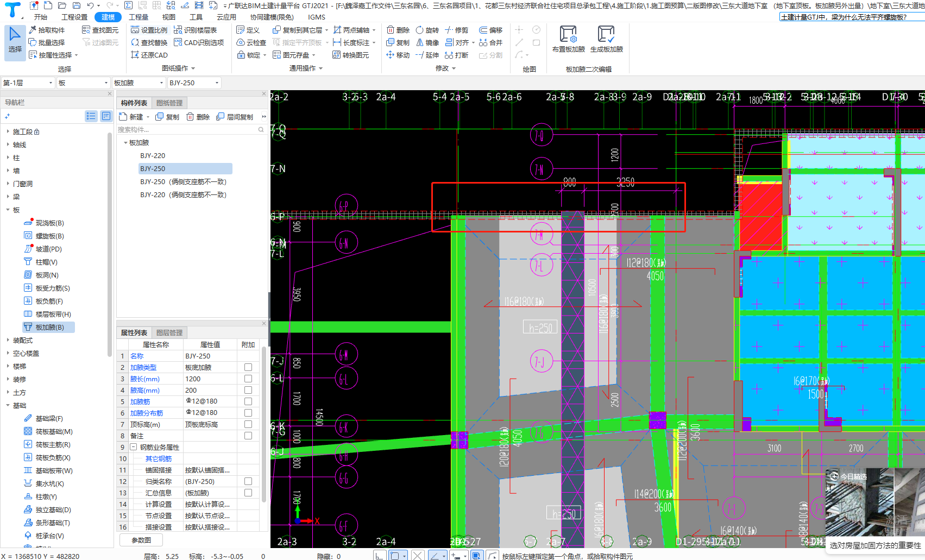925x560 pixels.
Task: Select the 拾取构件 pick tool
Action: click(47, 30)
